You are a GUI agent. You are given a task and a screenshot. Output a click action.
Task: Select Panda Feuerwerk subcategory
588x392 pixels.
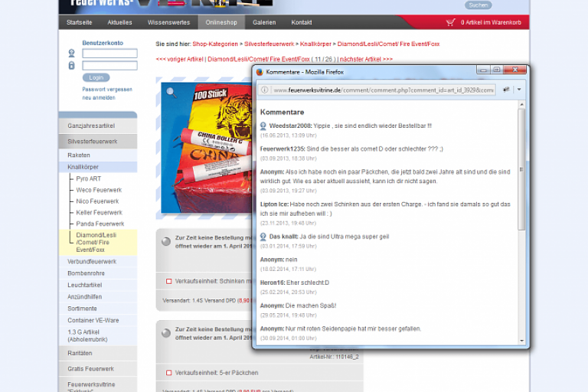click(x=100, y=224)
